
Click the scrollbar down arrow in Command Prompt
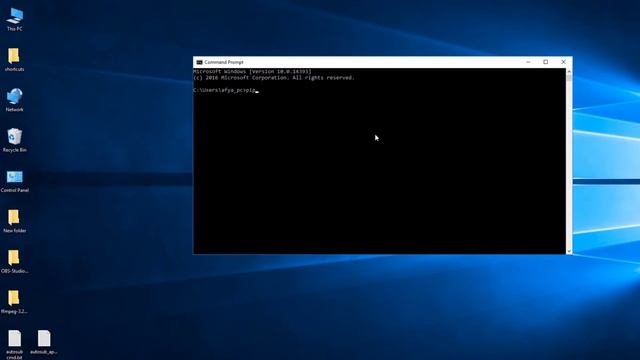pos(569,251)
